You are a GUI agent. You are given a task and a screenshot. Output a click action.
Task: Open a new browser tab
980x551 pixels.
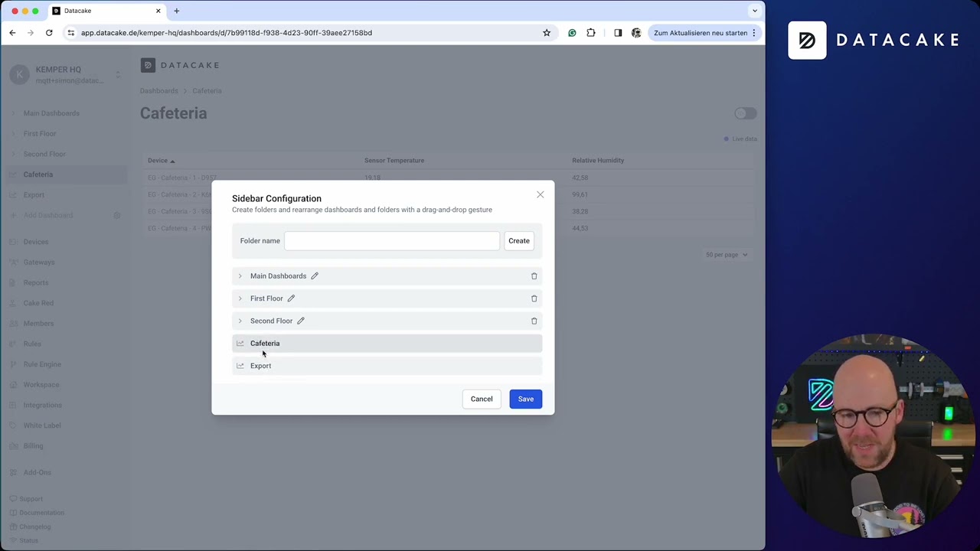tap(176, 11)
